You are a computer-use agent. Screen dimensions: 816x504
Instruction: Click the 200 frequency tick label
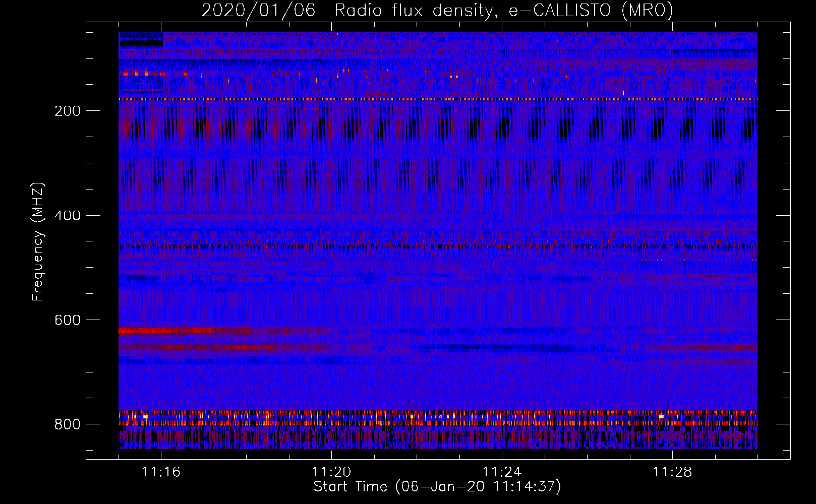pyautogui.click(x=67, y=111)
